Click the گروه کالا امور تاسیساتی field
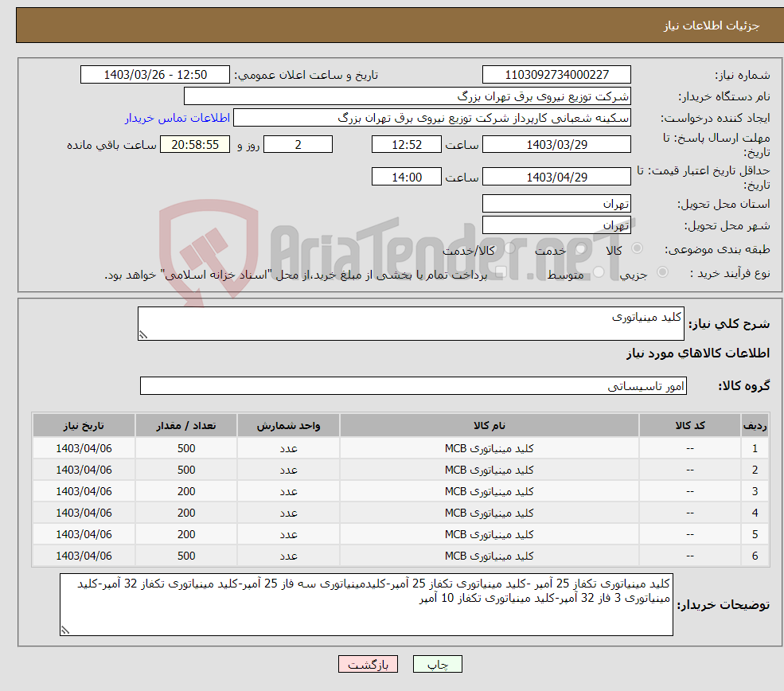 pyautogui.click(x=414, y=385)
